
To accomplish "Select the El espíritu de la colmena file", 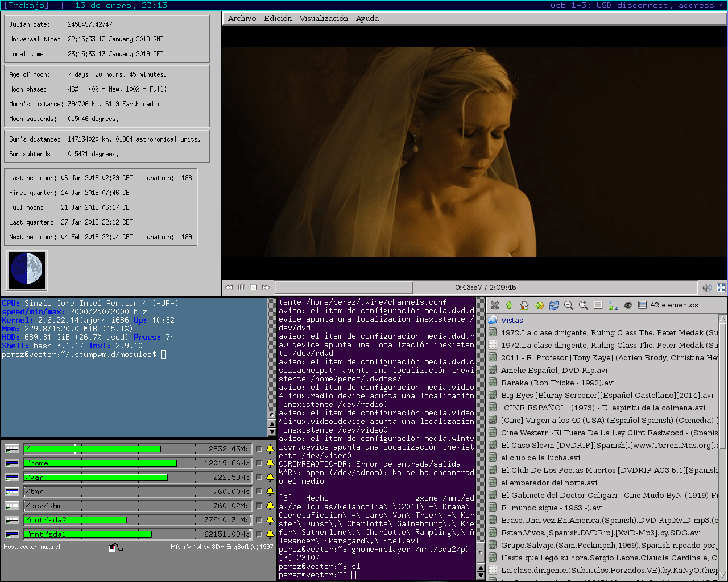I will pyautogui.click(x=603, y=408).
